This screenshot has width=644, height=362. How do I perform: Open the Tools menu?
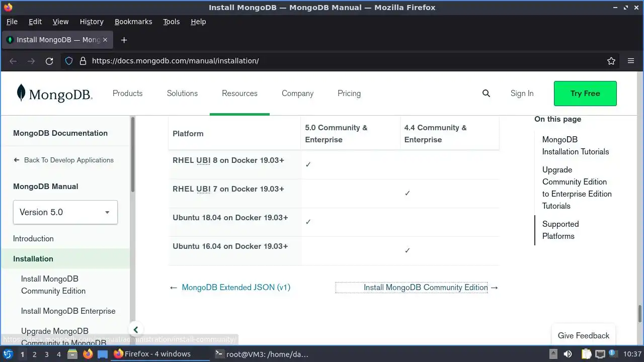click(171, 22)
